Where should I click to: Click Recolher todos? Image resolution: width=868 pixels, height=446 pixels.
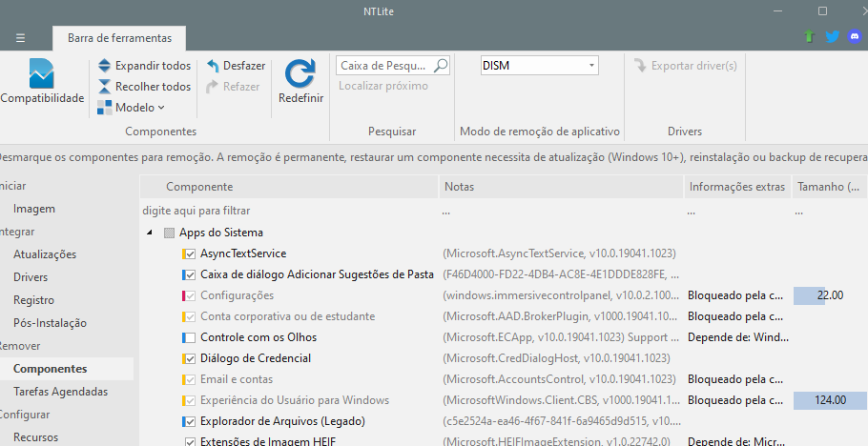pos(144,87)
